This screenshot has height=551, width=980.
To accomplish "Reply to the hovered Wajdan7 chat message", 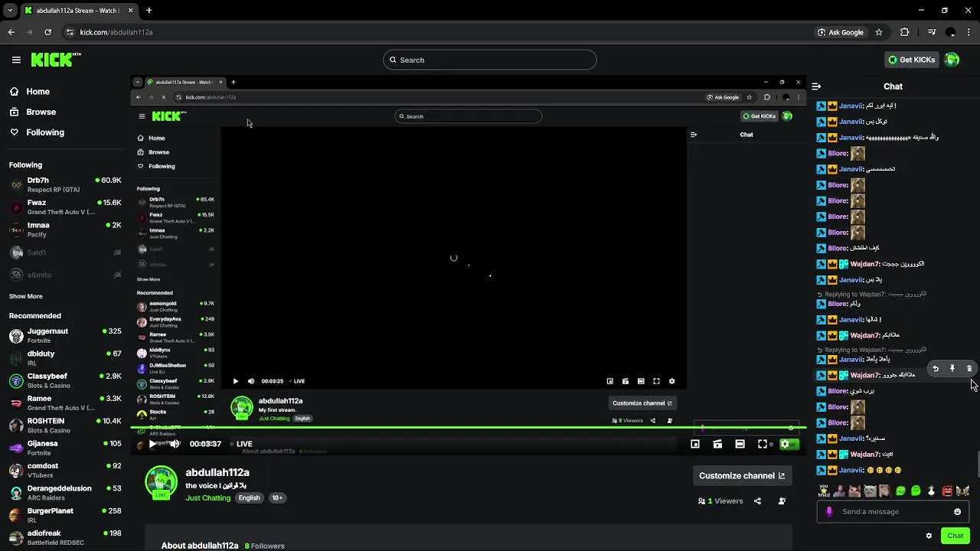I will pos(936,369).
